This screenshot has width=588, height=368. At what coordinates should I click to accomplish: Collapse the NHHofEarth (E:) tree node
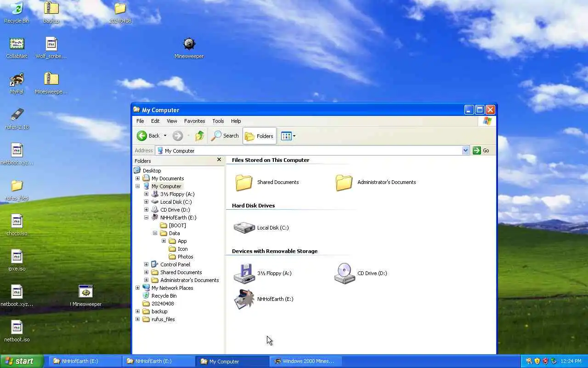click(x=146, y=218)
